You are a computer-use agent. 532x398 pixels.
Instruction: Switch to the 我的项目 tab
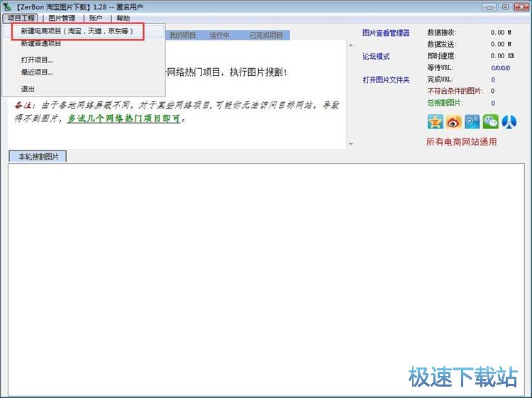pyautogui.click(x=182, y=35)
